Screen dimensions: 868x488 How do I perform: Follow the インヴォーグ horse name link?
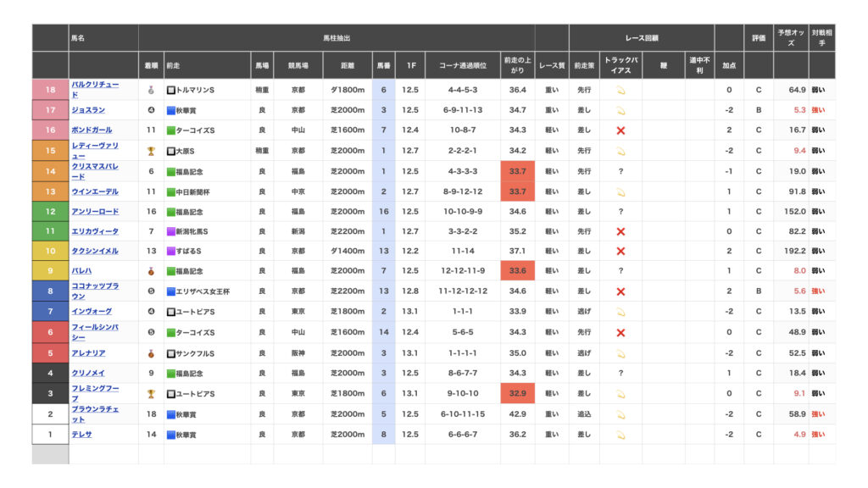[91, 313]
